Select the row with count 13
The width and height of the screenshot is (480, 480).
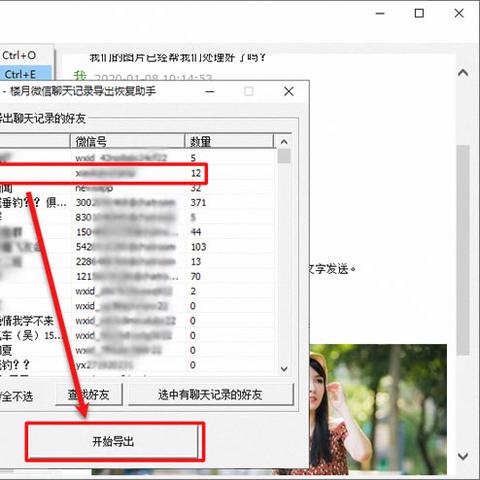(x=137, y=262)
